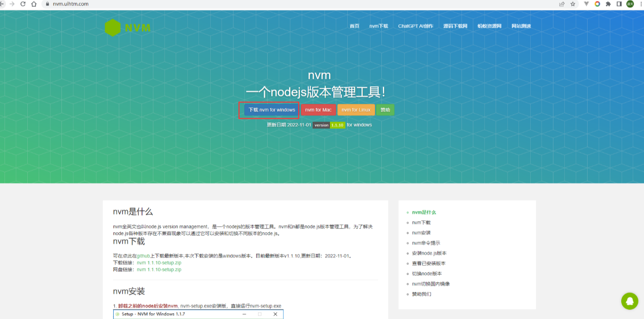Open the browser three-dot menu
Image resolution: width=644 pixels, height=319 pixels.
click(640, 4)
